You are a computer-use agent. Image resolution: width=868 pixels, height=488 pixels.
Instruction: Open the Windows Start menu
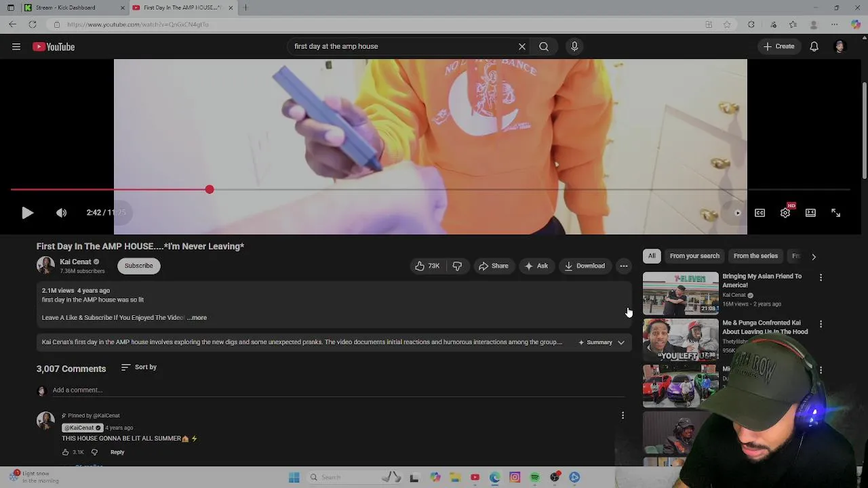click(x=294, y=477)
